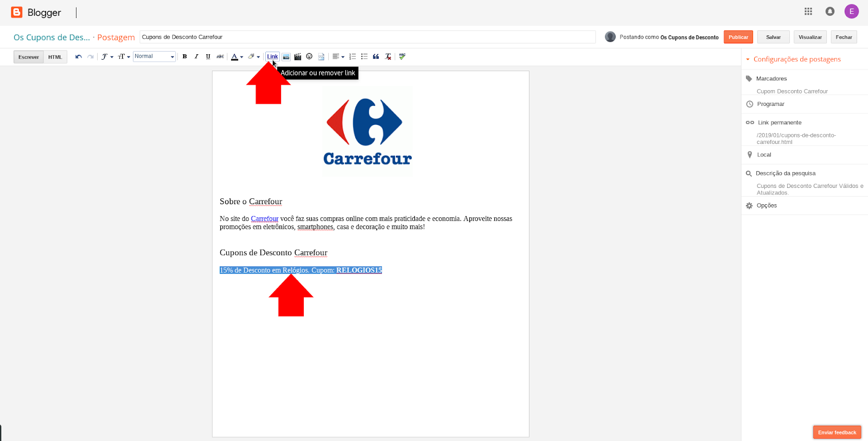Screen dimensions: 868x441
Task: Click the Carrefour hyperlink in the paragraph
Action: tap(265, 219)
